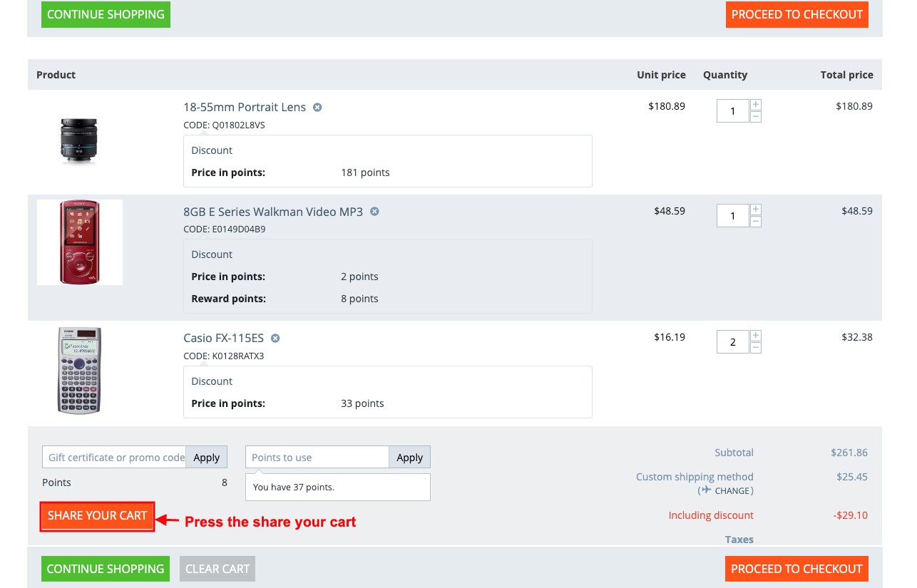Increase quantity of 18-55mm Portrait Lens

(756, 105)
